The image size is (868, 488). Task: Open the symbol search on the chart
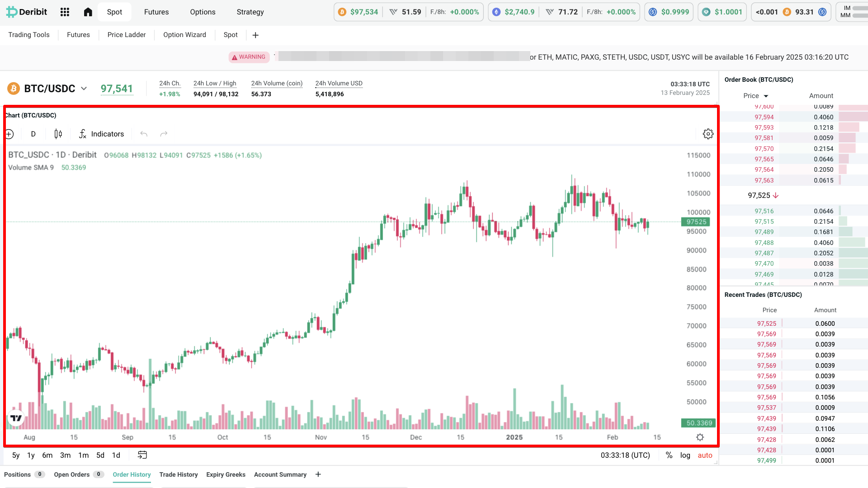9,134
